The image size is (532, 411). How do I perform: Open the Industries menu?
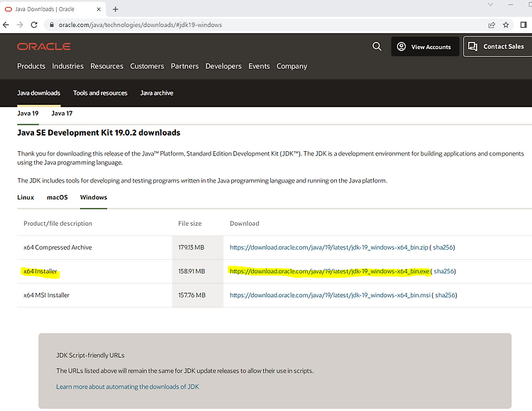(x=67, y=66)
